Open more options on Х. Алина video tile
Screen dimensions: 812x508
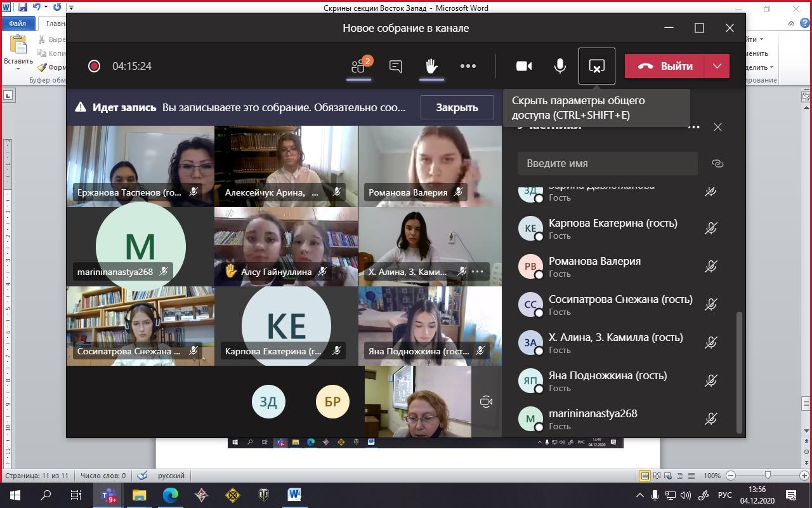pyautogui.click(x=478, y=272)
